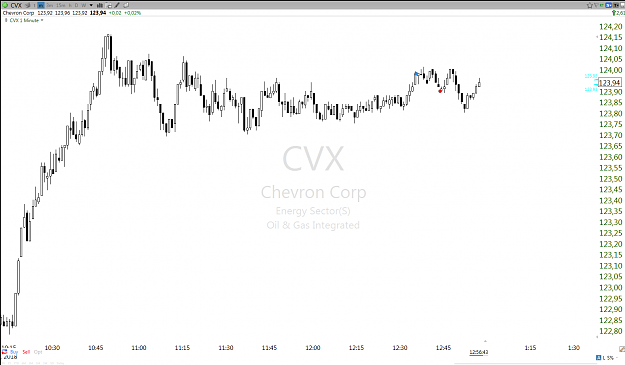This screenshot has width=625, height=365.
Task: Click the green plus add-symbol icon
Action: coord(5,5)
